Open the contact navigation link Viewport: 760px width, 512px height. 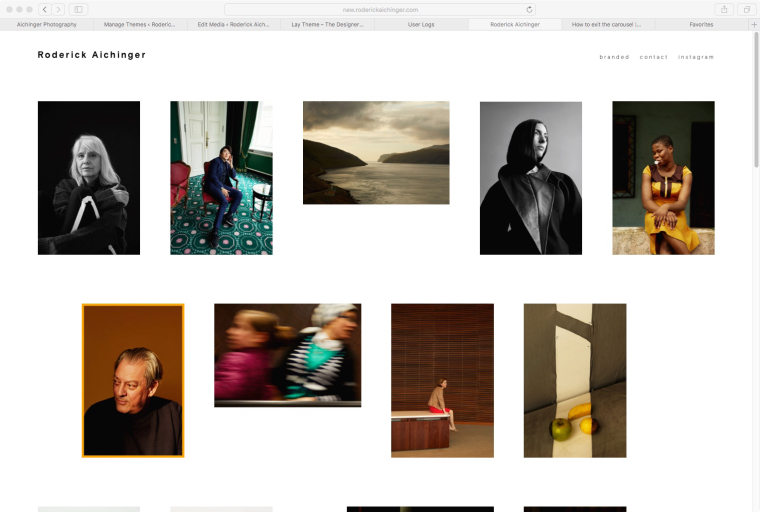point(654,57)
